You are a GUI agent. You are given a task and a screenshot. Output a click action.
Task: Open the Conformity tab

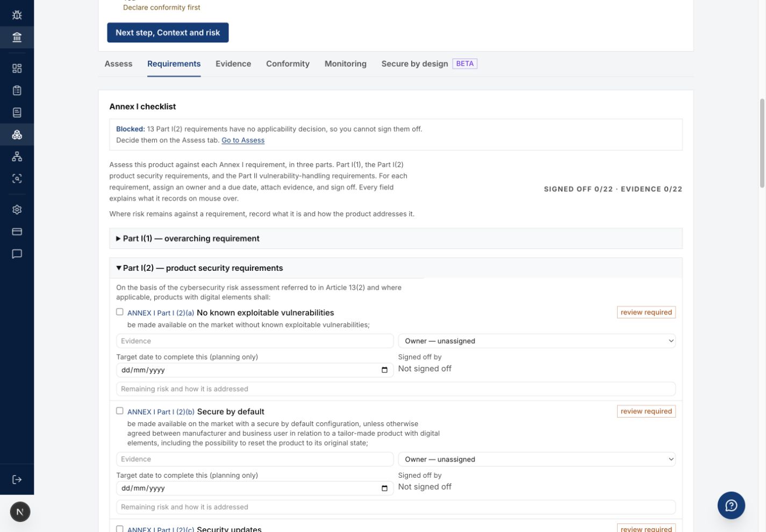(288, 63)
